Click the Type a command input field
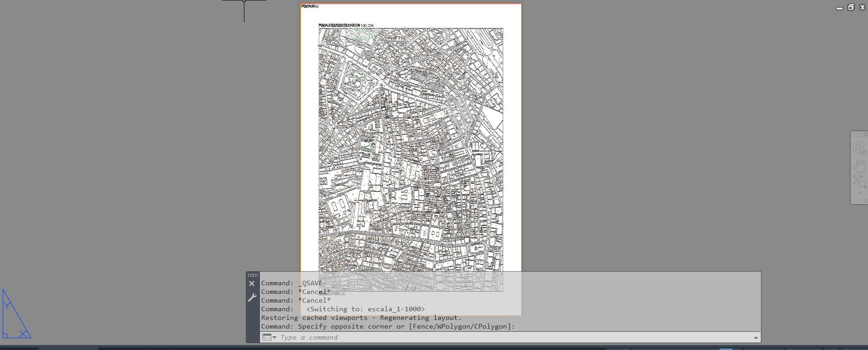 point(514,337)
